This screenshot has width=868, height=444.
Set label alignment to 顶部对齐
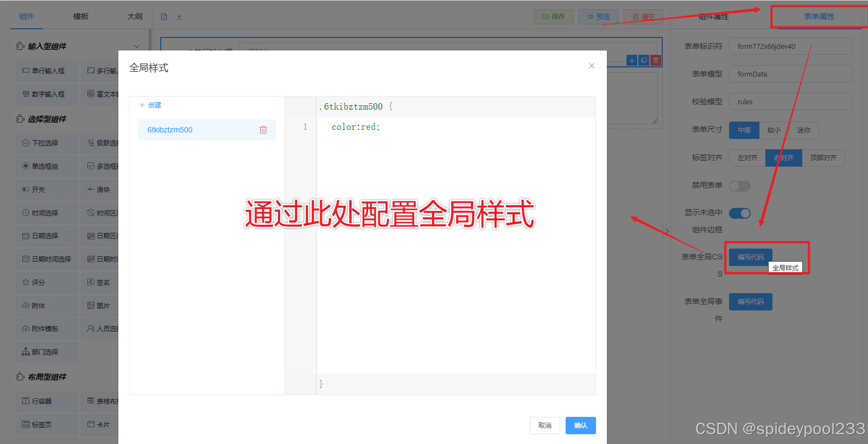click(823, 158)
